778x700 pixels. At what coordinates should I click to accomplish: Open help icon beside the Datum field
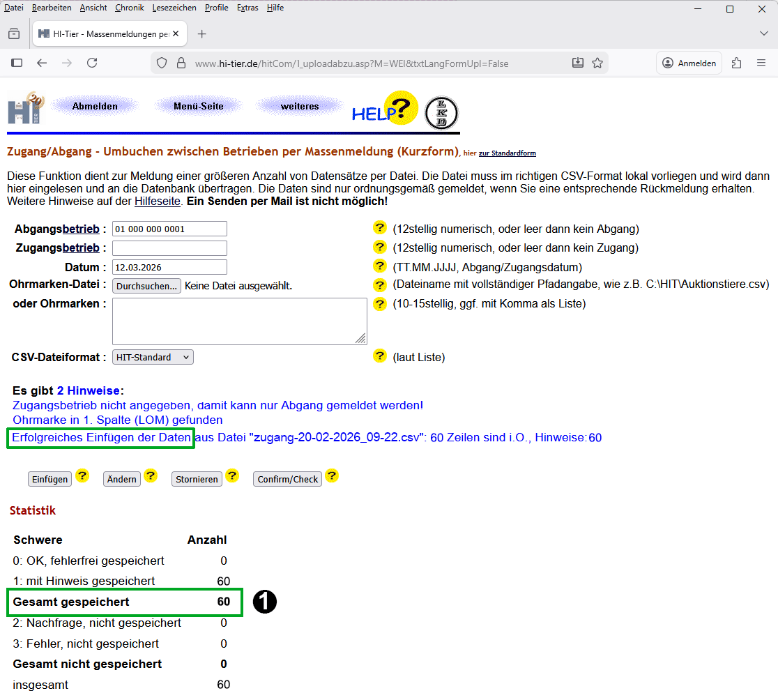pyautogui.click(x=380, y=266)
